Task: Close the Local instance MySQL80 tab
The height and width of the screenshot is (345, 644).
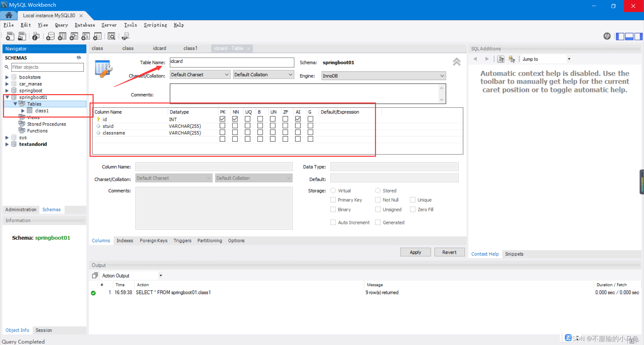Action: pos(81,16)
